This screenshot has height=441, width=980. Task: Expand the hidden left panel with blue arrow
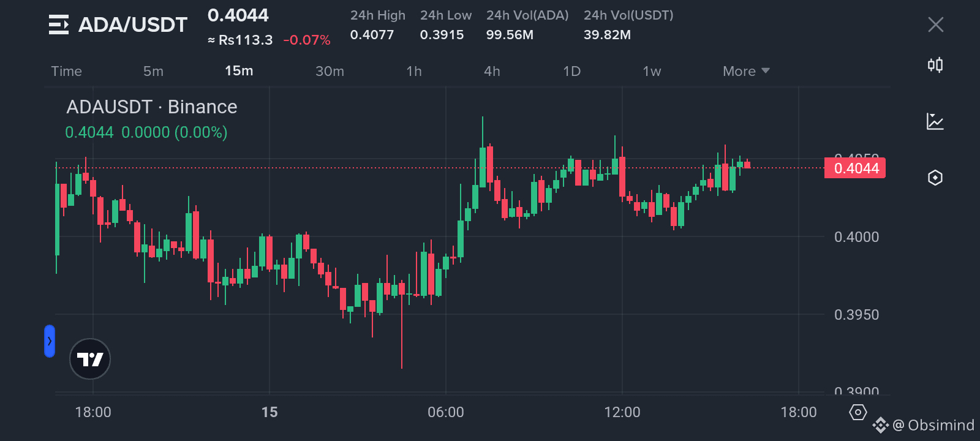50,341
